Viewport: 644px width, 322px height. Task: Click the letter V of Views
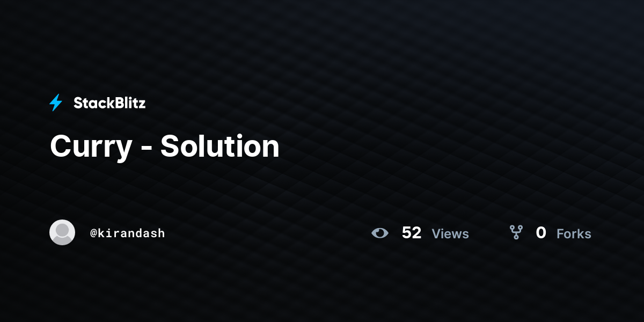[436, 234]
